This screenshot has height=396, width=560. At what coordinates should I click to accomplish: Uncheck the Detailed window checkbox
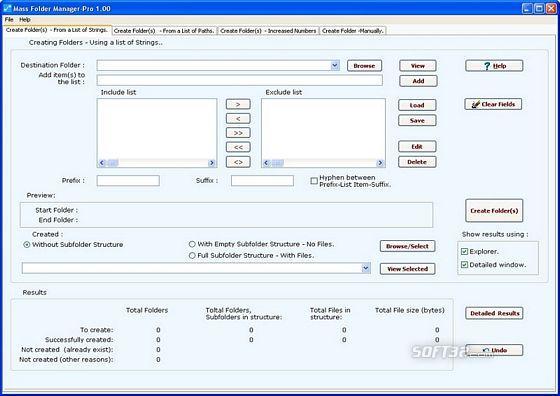pos(464,265)
